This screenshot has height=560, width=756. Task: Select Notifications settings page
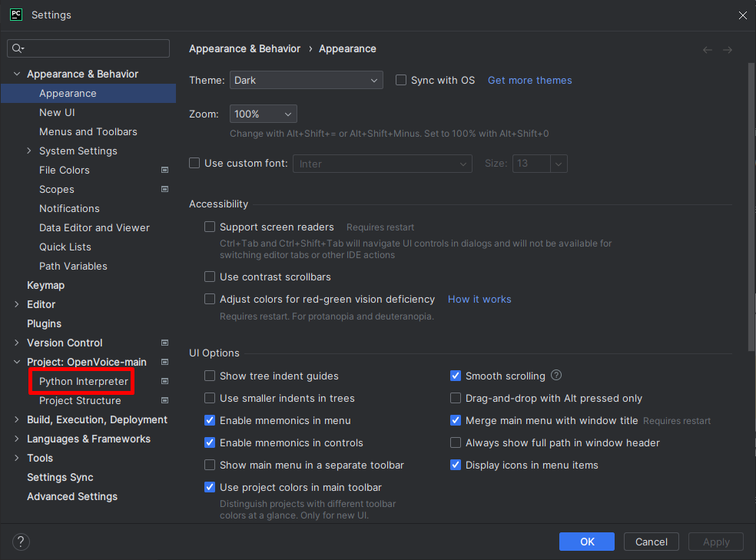69,208
